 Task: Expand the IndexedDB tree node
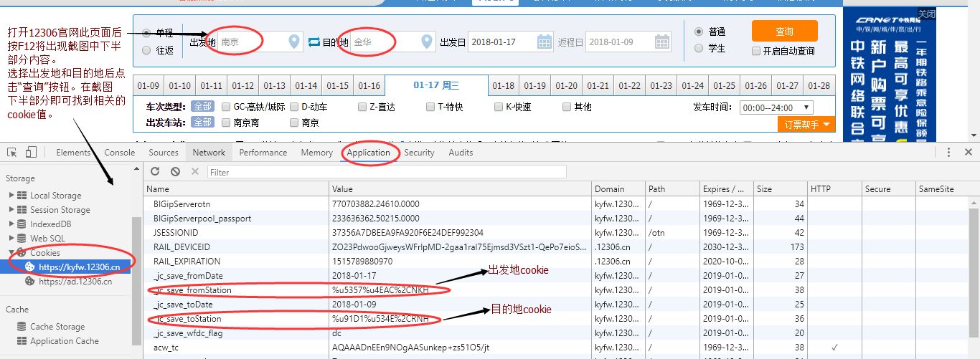pos(11,224)
